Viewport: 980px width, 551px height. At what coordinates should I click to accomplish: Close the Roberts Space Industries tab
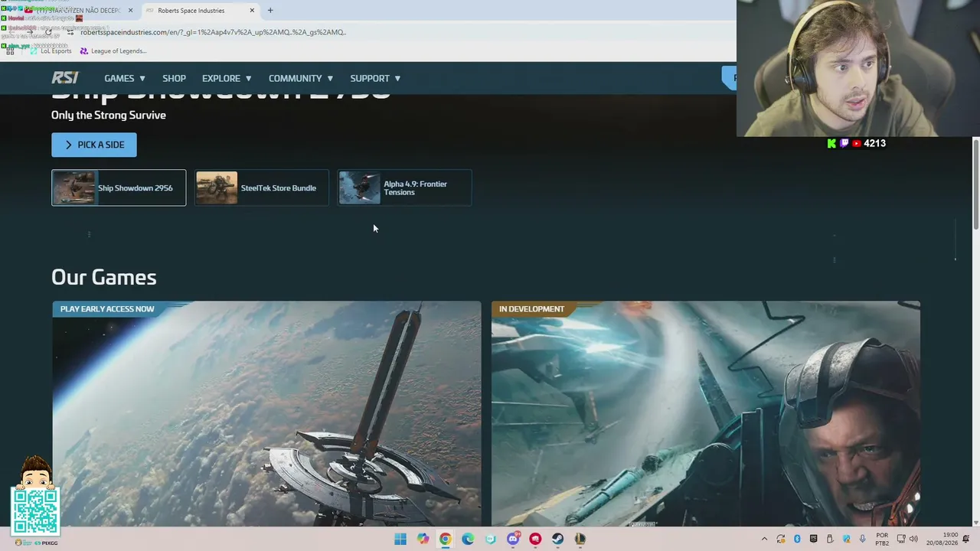252,11
